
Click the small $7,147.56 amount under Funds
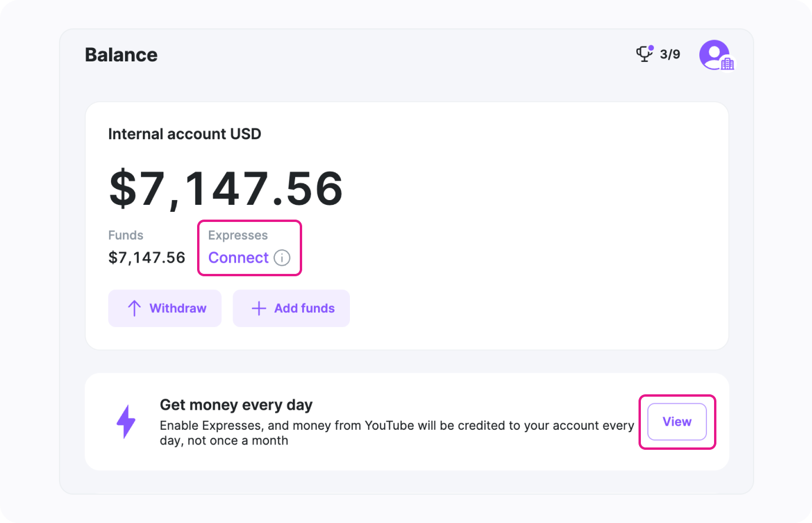[147, 258]
